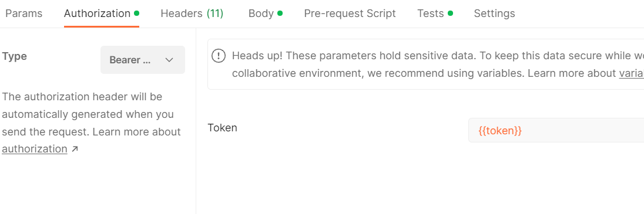
Task: Click the Token input field with {{token}}
Action: (x=556, y=130)
